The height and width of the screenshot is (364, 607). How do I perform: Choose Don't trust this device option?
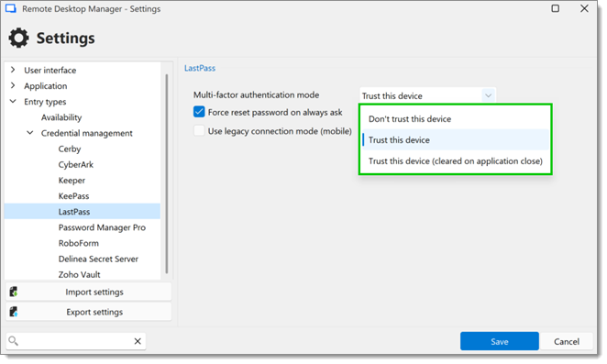point(455,118)
